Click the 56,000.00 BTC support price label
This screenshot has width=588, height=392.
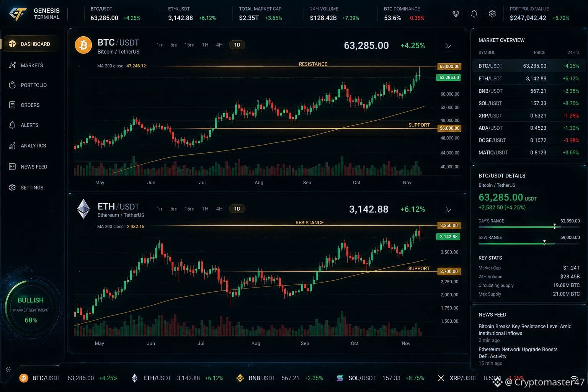449,128
